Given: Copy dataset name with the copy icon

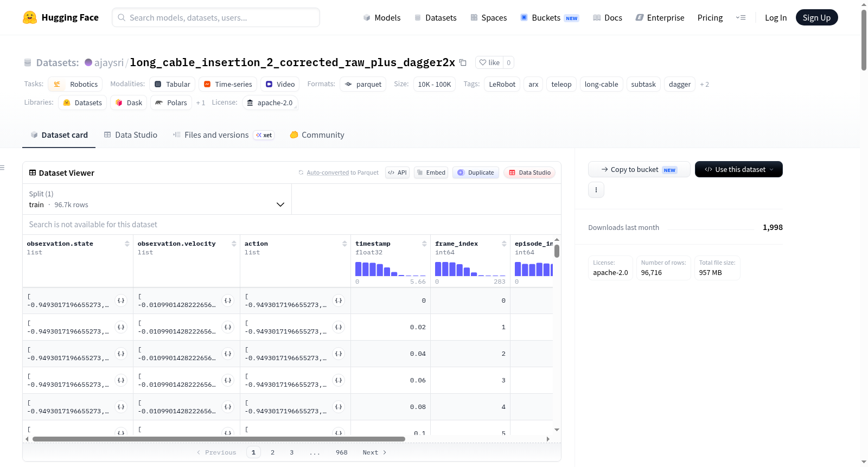Looking at the screenshot, I should [x=463, y=62].
